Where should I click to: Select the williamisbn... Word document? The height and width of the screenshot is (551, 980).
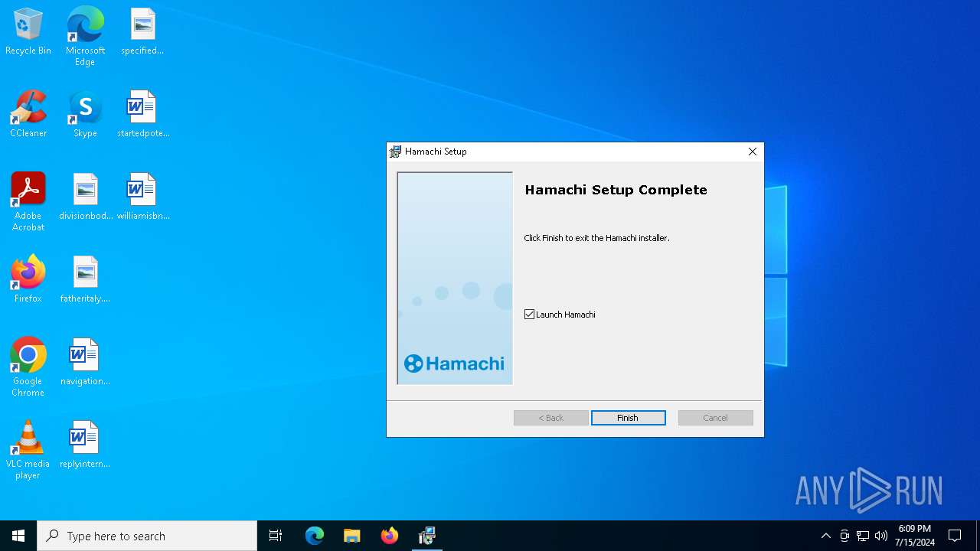pyautogui.click(x=142, y=197)
